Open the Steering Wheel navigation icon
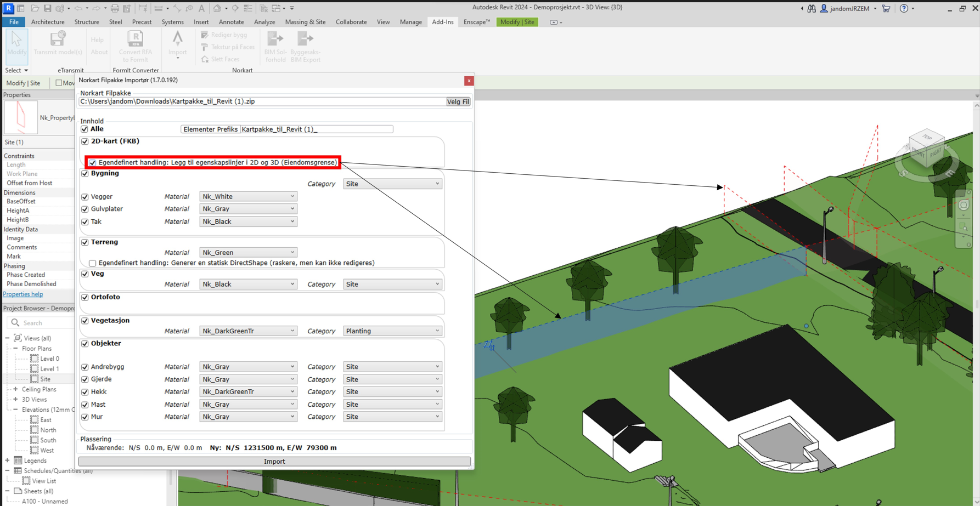This screenshot has height=506, width=980. [964, 205]
